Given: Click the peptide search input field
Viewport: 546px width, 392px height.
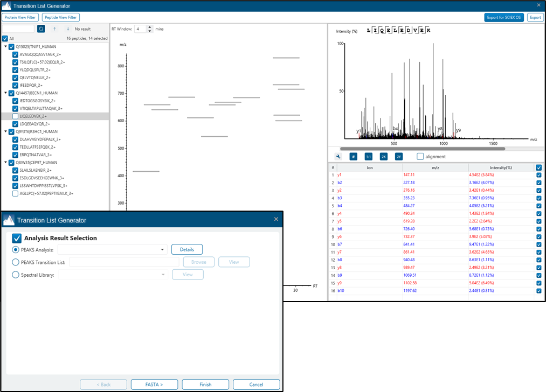Looking at the screenshot, I should point(18,29).
